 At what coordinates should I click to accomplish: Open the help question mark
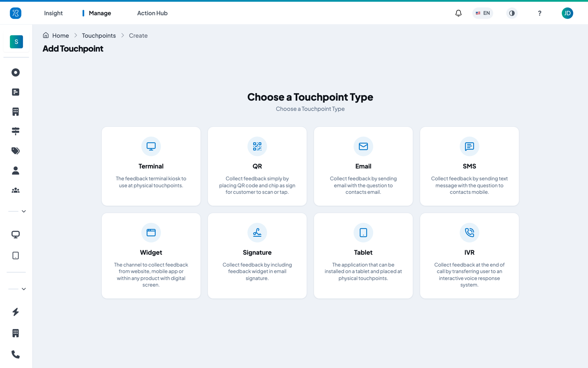(539, 13)
